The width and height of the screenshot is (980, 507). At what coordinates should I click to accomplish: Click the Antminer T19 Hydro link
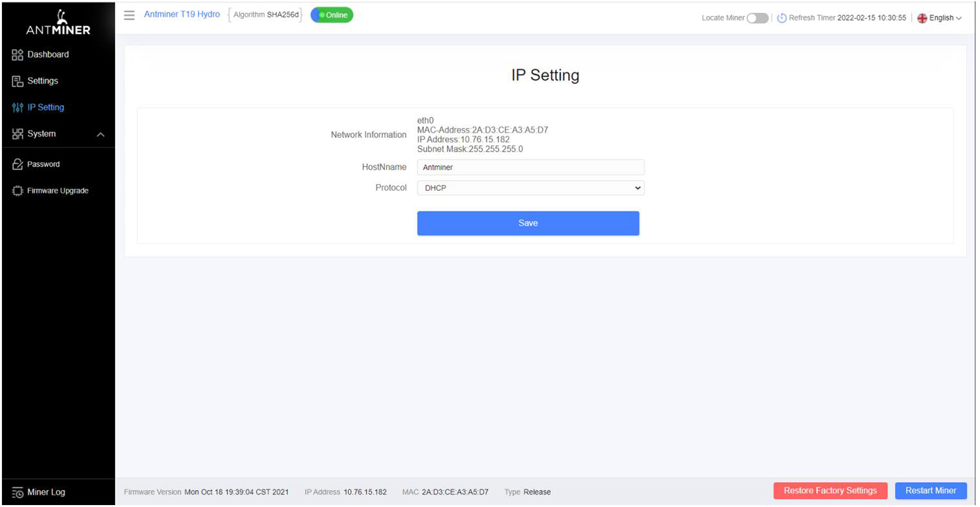(x=182, y=14)
